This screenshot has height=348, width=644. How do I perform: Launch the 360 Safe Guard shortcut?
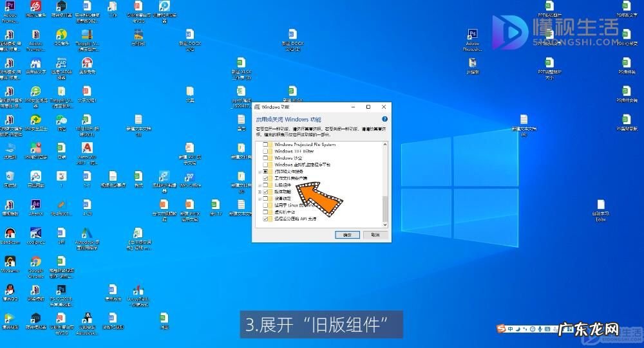(35, 120)
